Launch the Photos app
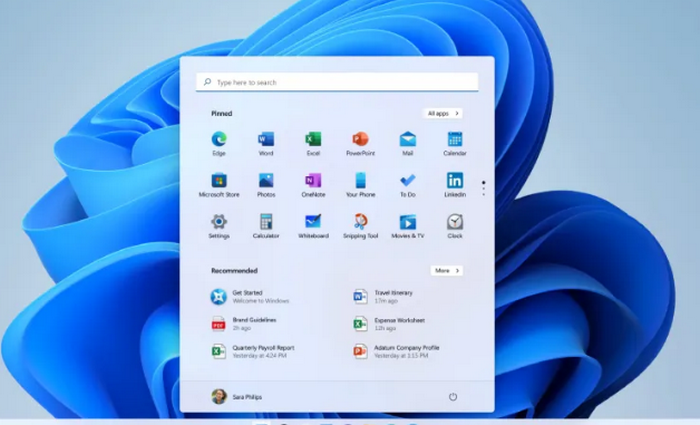 (266, 185)
